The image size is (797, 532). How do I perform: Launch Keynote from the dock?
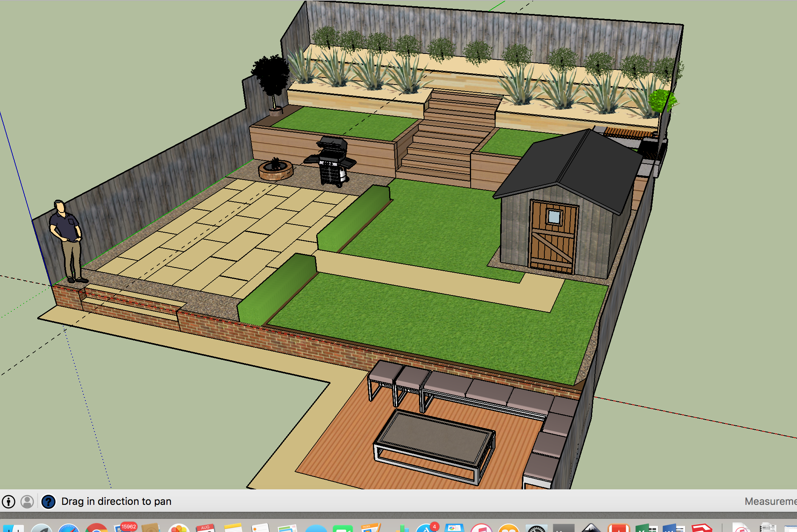click(x=454, y=529)
